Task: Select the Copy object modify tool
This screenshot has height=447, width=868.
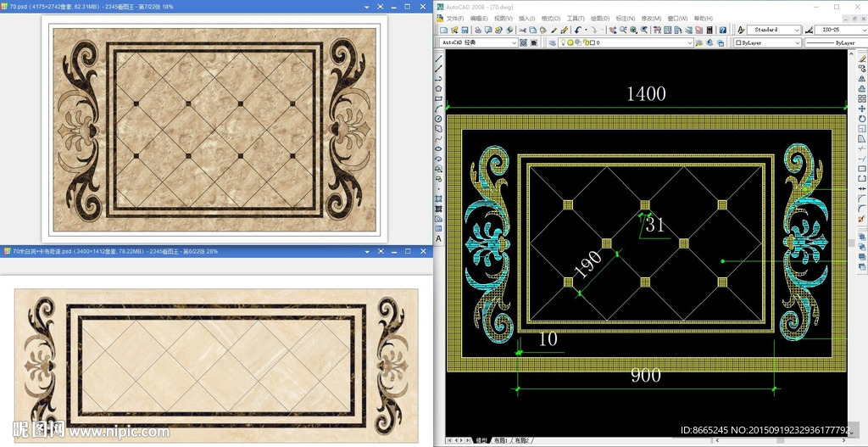Action: tap(862, 69)
